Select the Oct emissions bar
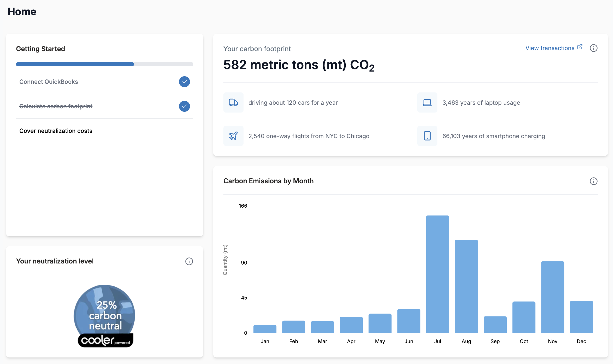Image resolution: width=613 pixels, height=364 pixels. pos(524,317)
